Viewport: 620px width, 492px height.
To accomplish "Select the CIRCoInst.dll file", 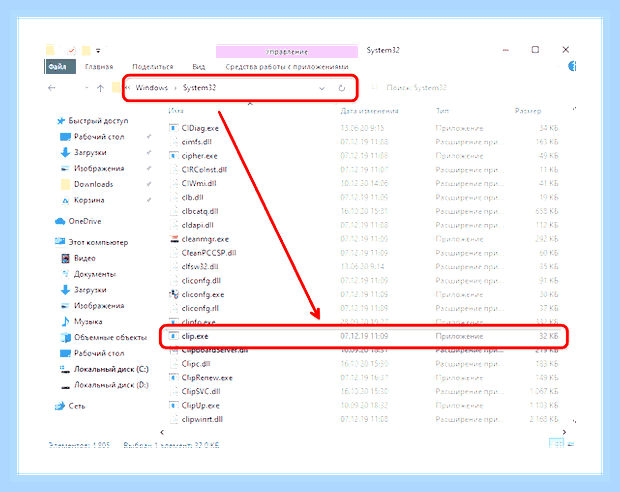I will click(204, 170).
